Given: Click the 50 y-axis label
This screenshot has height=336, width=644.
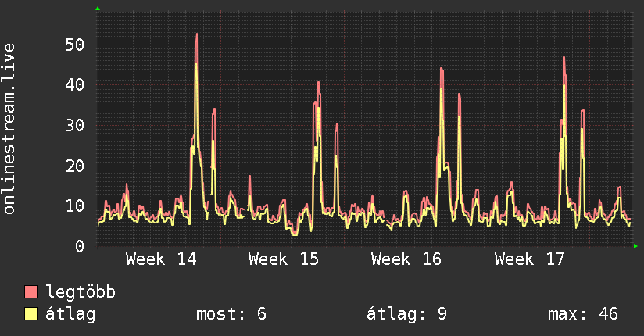Looking at the screenshot, I should [74, 45].
